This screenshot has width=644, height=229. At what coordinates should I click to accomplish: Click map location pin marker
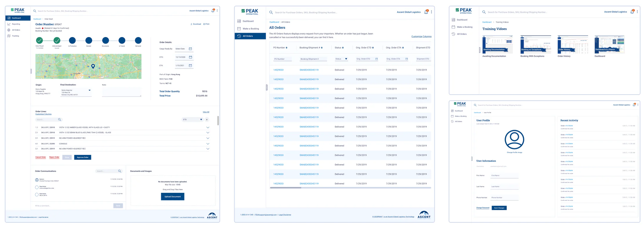click(93, 66)
